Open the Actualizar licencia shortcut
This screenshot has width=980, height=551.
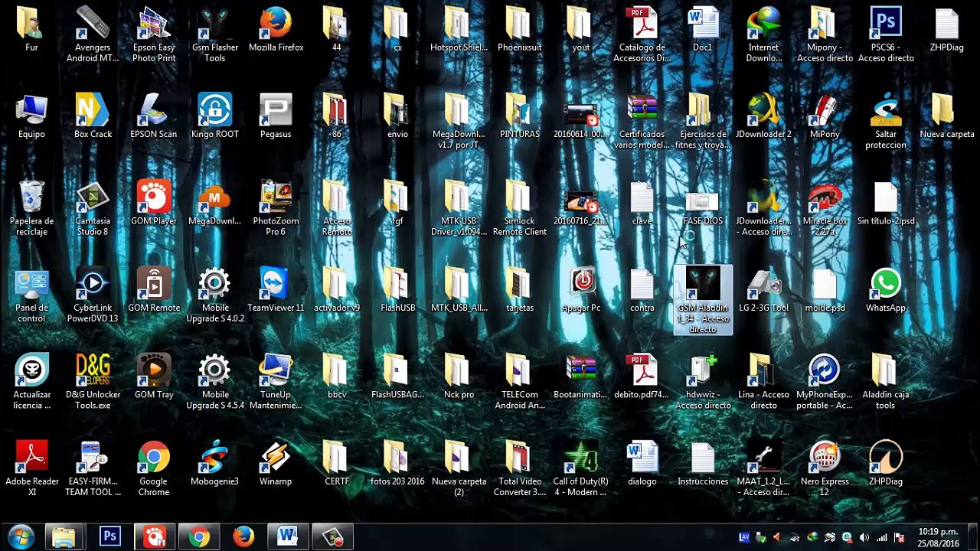click(31, 382)
